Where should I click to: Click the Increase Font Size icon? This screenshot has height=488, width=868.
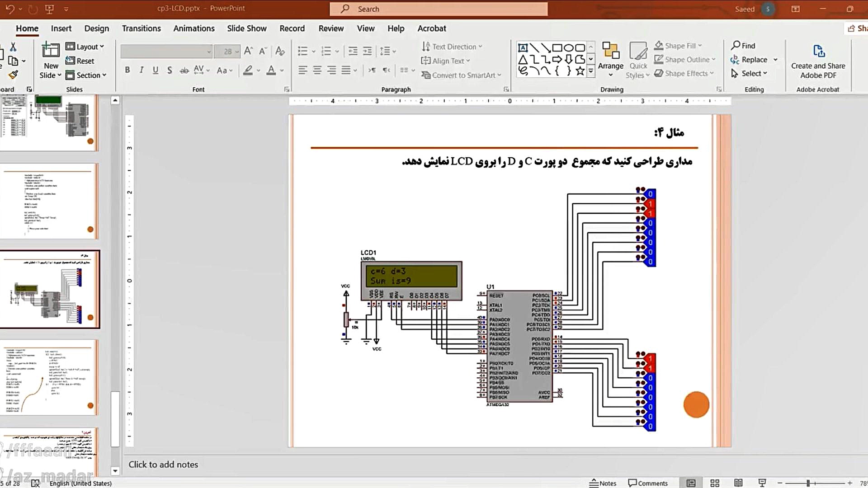click(x=248, y=51)
